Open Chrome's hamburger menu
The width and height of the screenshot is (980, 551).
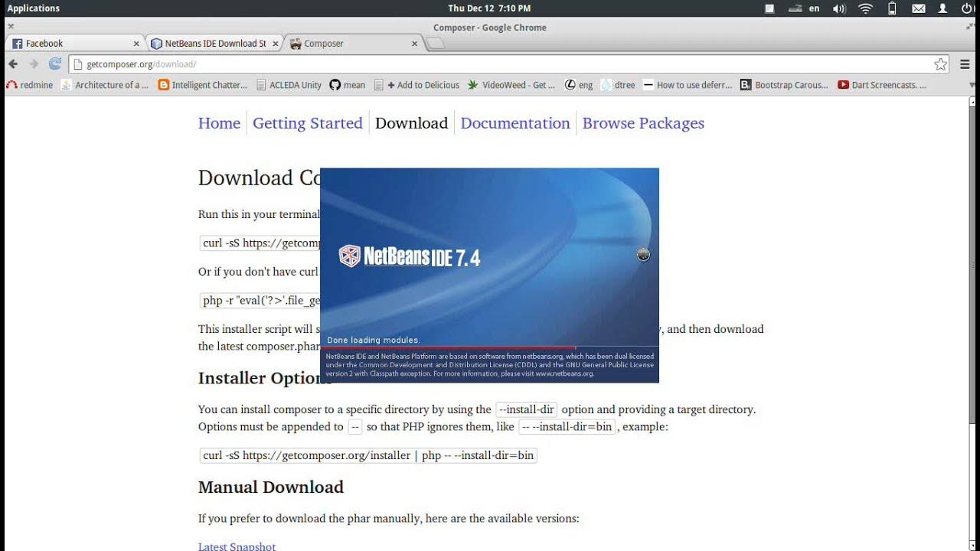click(965, 64)
